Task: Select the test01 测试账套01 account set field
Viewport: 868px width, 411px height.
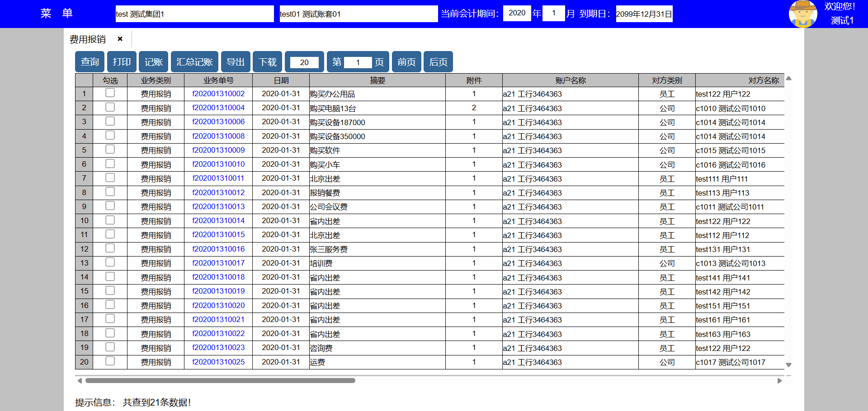Action: (x=359, y=14)
